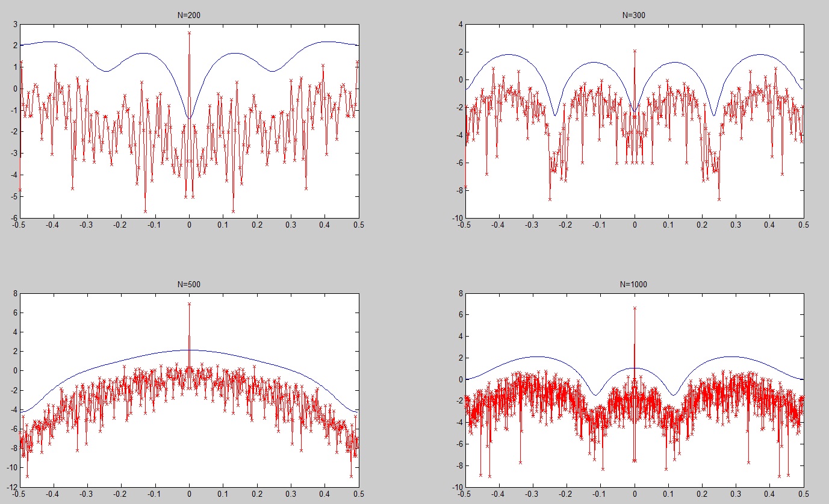Click the N=300 subplot title
This screenshot has width=829, height=504.
tap(634, 15)
